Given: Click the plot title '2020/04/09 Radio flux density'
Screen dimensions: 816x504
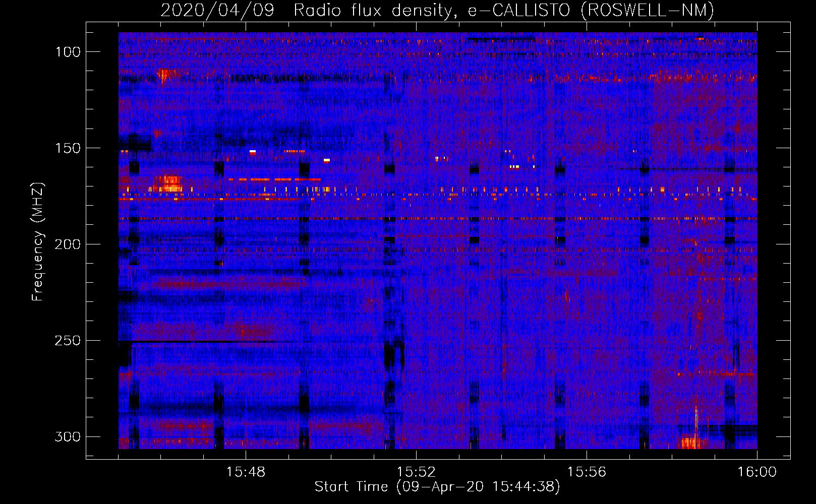Looking at the screenshot, I should pos(437,10).
